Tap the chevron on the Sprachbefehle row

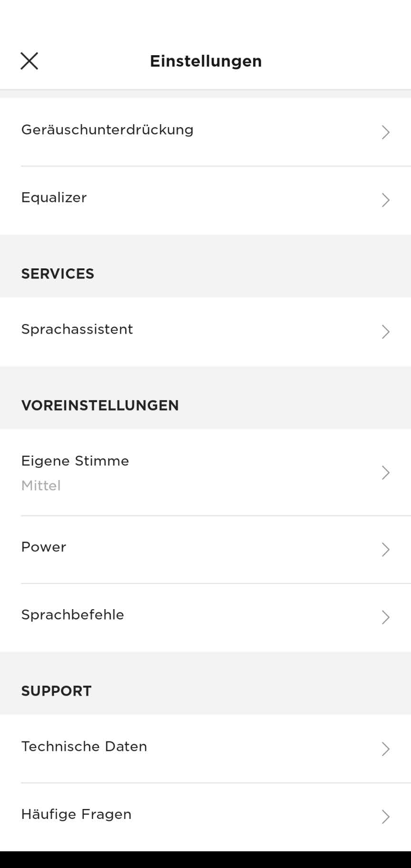(385, 617)
